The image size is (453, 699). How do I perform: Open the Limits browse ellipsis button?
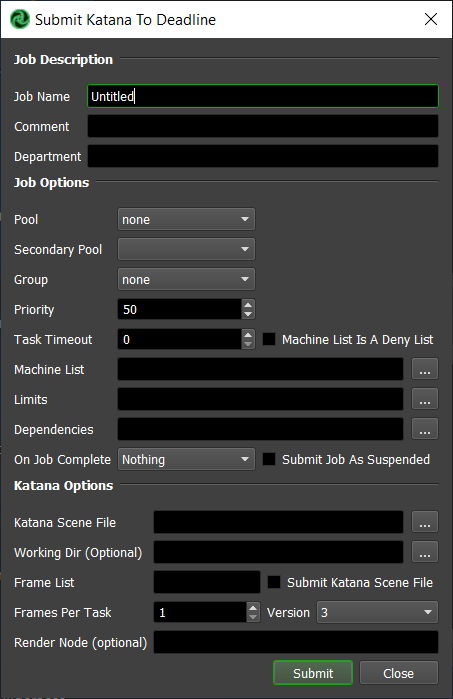[x=425, y=399]
